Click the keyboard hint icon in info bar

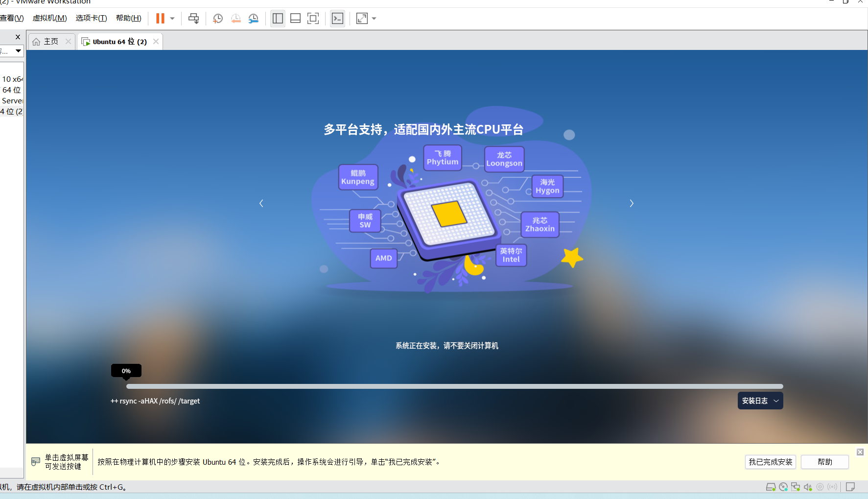click(36, 461)
